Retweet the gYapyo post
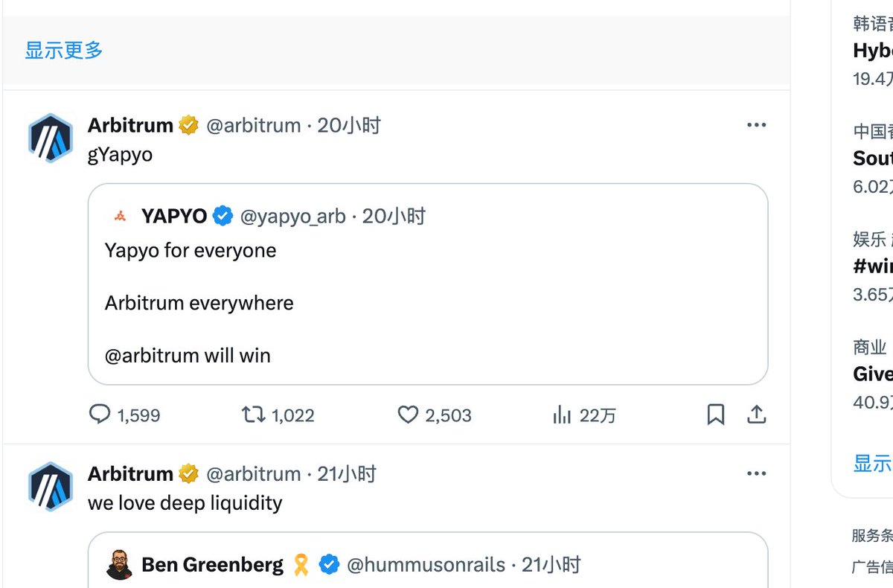The width and height of the screenshot is (893, 588). [254, 415]
